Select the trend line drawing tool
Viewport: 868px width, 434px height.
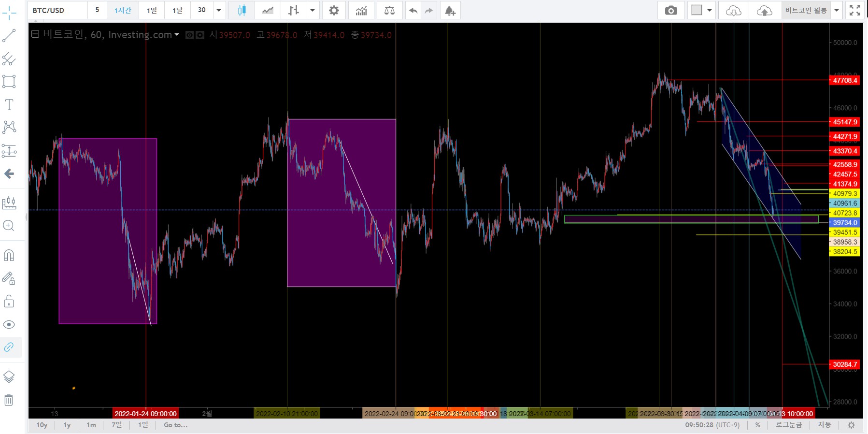click(x=9, y=35)
